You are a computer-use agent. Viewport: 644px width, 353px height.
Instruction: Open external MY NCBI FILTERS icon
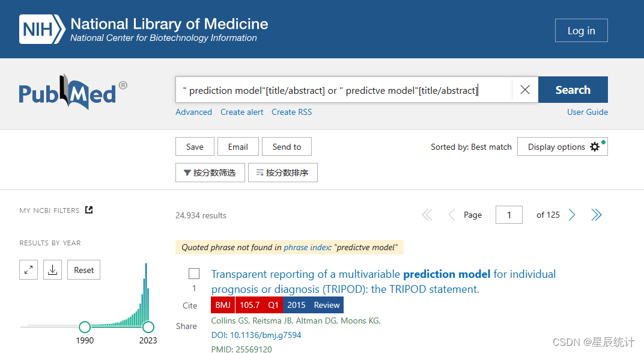pyautogui.click(x=89, y=210)
